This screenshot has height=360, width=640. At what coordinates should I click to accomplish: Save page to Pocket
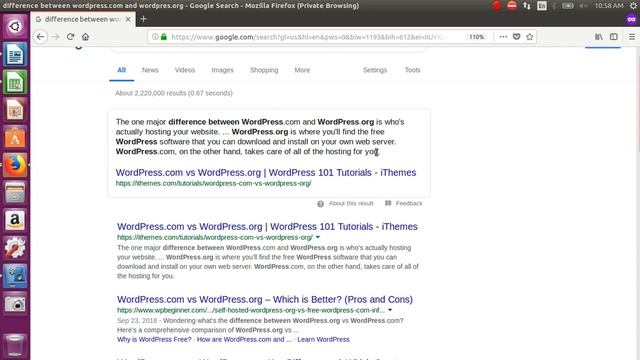516,37
